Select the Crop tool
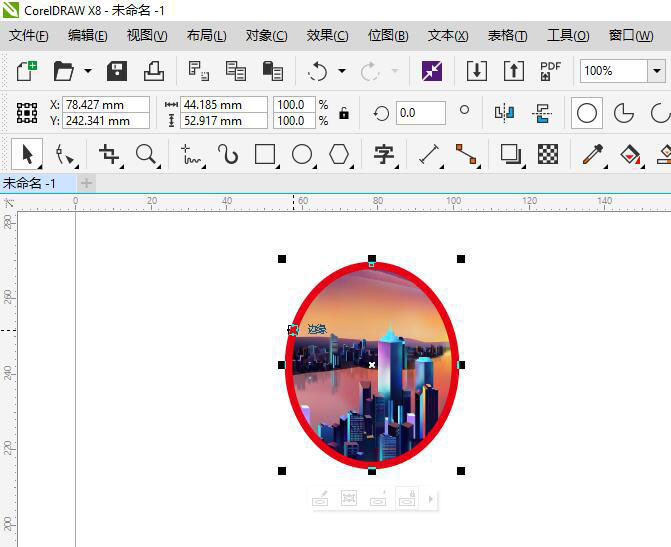671x547 pixels. [108, 154]
